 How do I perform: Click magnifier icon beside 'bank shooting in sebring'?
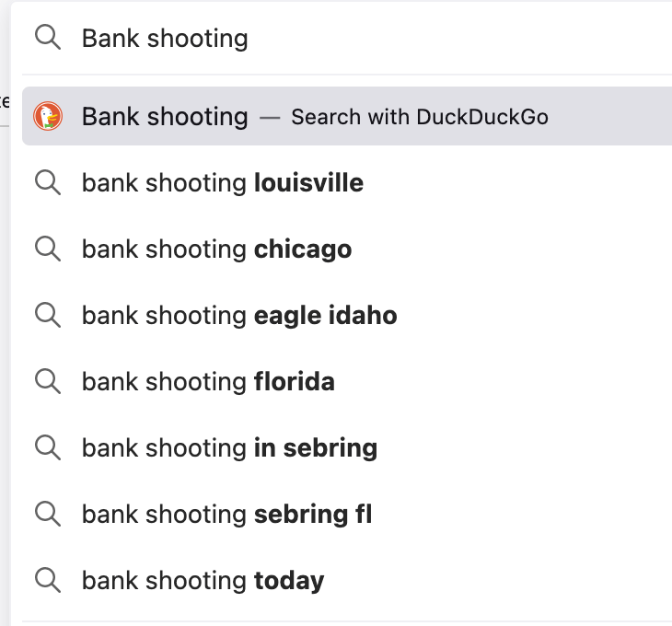tap(48, 448)
